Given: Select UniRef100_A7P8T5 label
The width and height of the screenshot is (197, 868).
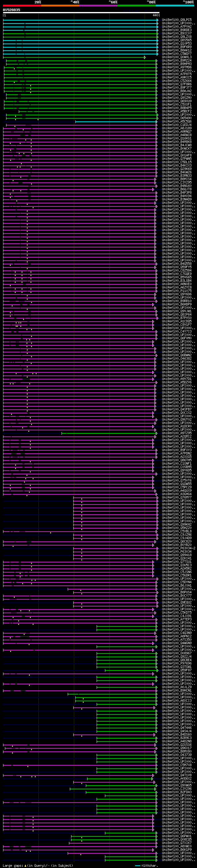Looking at the screenshot, I should point(177,74).
